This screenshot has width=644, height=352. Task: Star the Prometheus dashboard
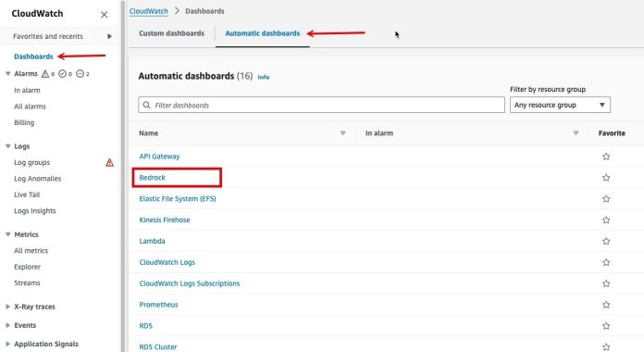click(606, 305)
